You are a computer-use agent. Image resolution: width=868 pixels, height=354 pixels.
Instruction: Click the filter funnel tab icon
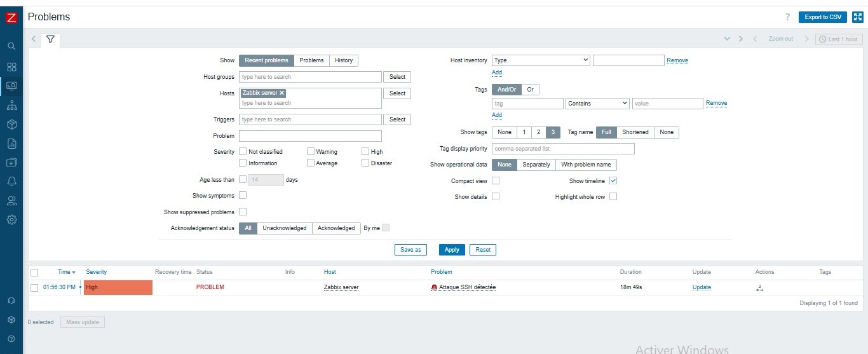(50, 39)
